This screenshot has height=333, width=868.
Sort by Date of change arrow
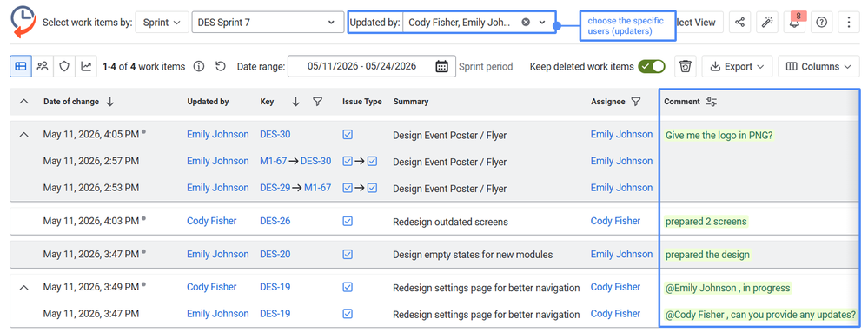coord(110,102)
